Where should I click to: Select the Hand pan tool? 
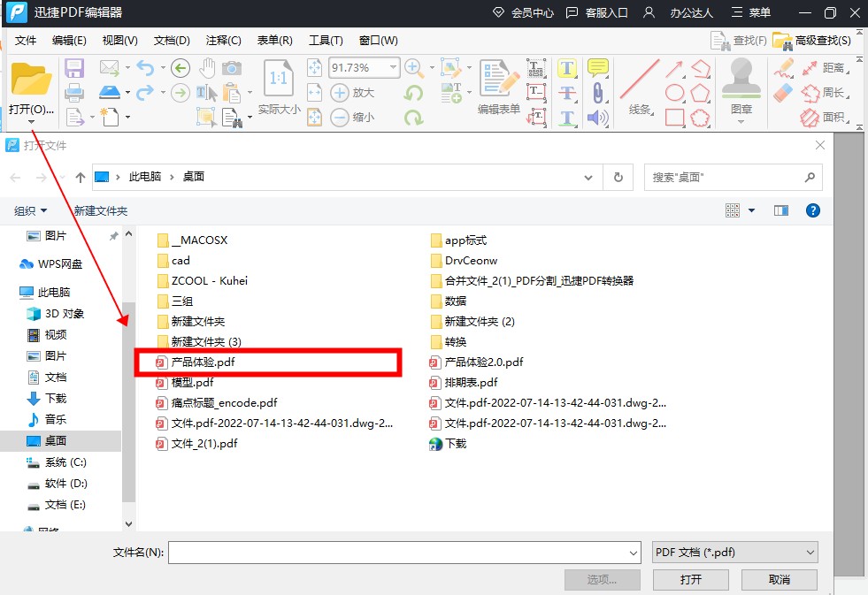tap(206, 68)
